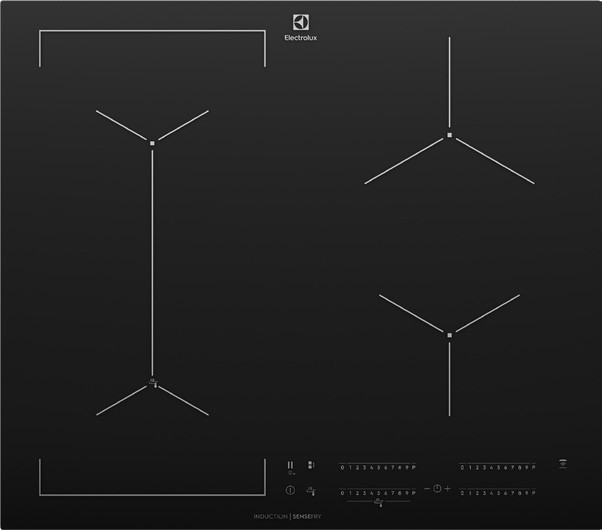
Task: Tap the Hob2Hood icon at far right
Action: pos(563,464)
